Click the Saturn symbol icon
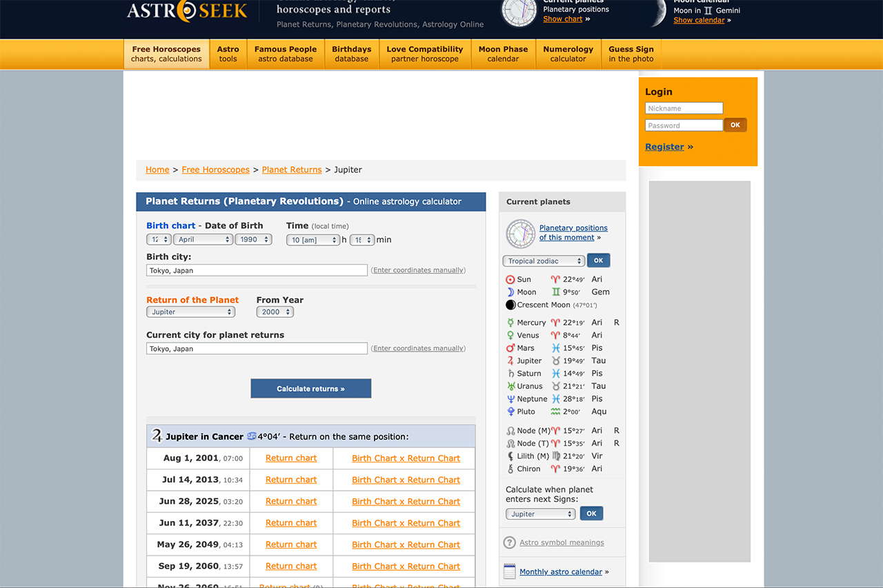 (x=510, y=374)
